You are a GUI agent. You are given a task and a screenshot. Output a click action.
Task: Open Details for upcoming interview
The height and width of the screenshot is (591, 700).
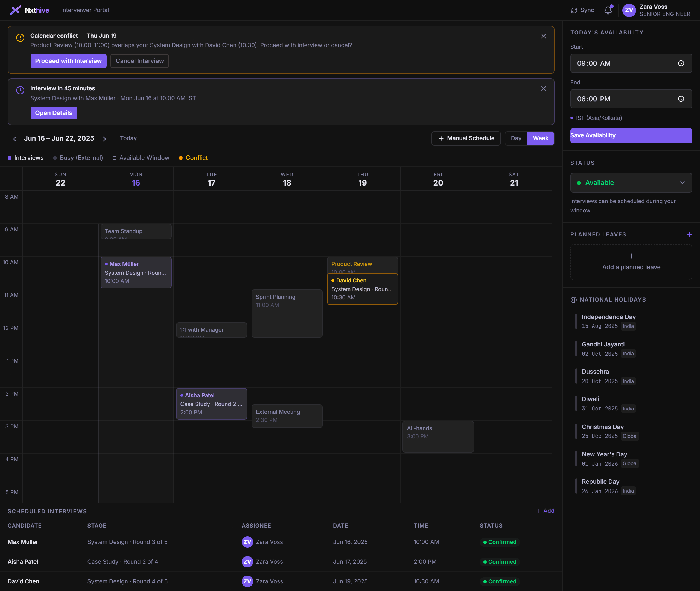pos(54,113)
